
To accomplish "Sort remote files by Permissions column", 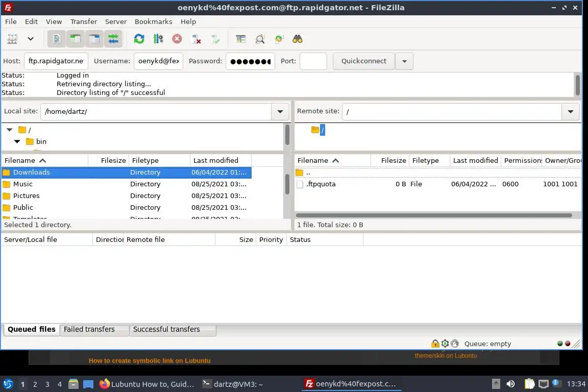I will pos(522,161).
